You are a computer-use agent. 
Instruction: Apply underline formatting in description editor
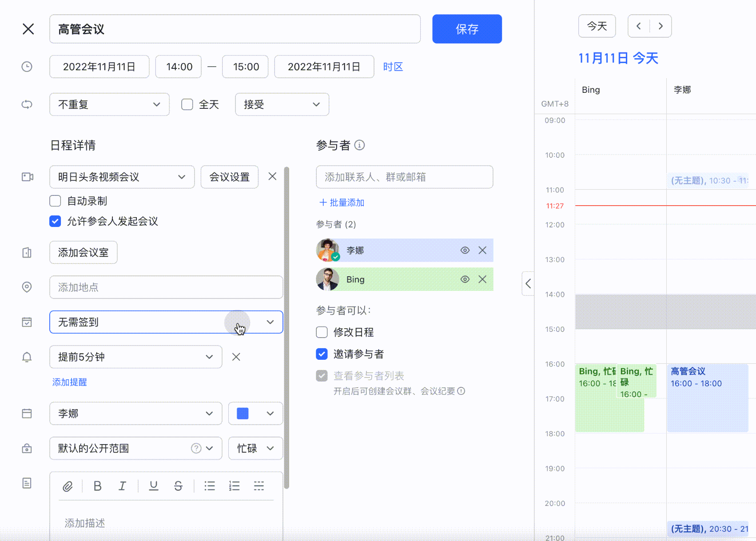point(153,486)
